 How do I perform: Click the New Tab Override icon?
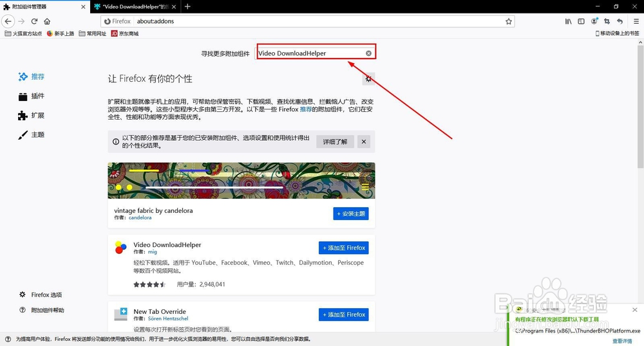coord(121,314)
